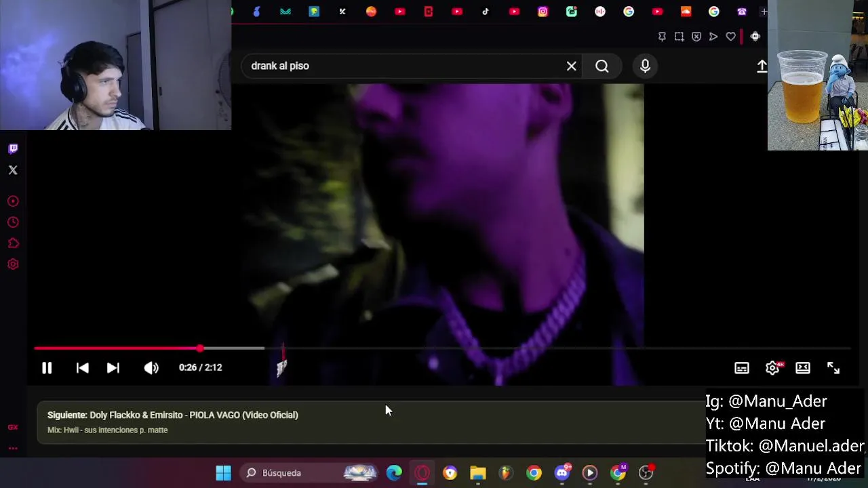Viewport: 868px width, 488px height.
Task: Enter fullscreen video mode
Action: 833,367
